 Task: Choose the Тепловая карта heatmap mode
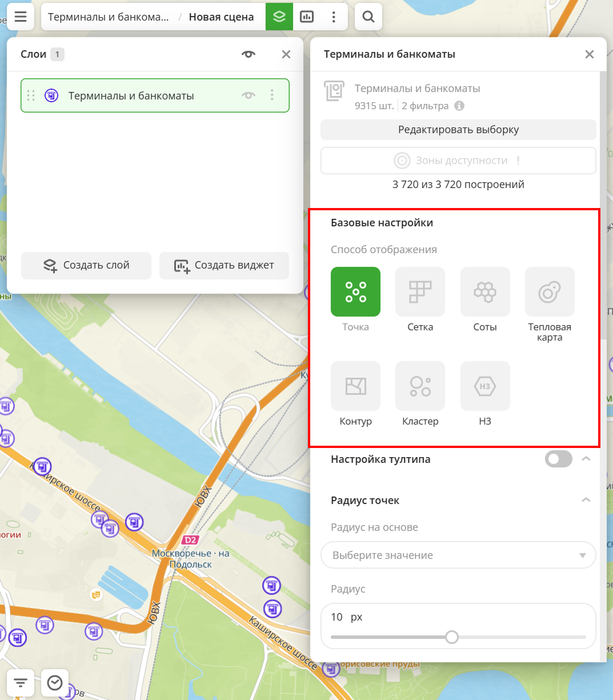550,292
